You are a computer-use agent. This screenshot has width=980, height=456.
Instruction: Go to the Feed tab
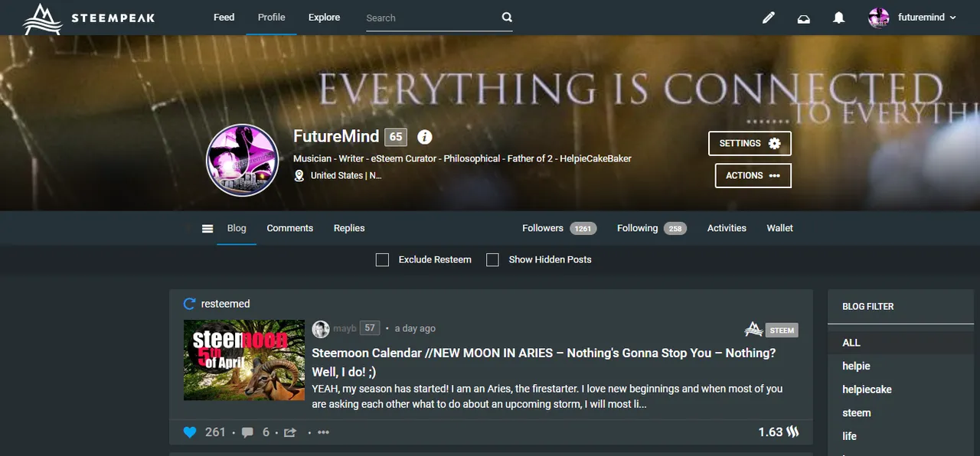[x=224, y=17]
